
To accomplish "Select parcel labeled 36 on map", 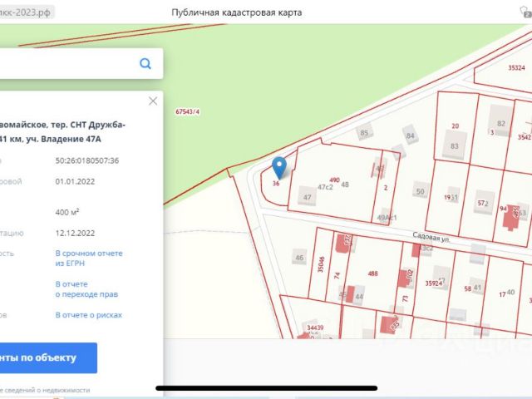I will pos(276,184).
